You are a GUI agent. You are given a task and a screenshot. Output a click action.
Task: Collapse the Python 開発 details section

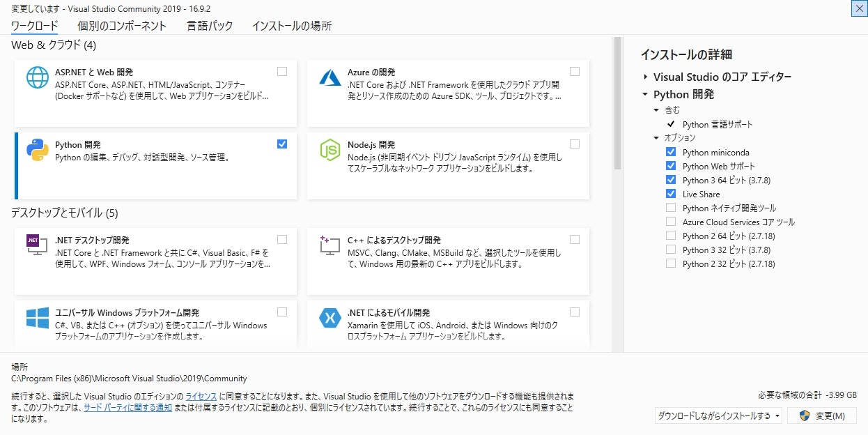646,94
